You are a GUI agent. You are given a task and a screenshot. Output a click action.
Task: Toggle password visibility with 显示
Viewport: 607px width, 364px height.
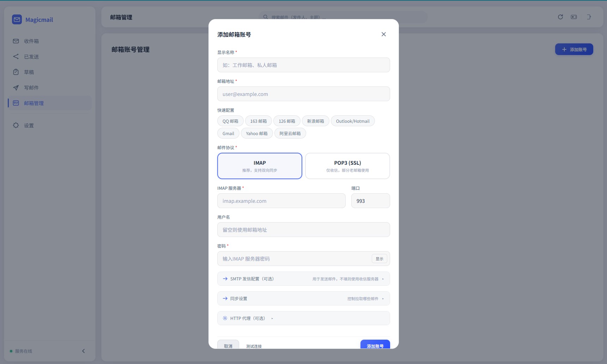(380, 259)
